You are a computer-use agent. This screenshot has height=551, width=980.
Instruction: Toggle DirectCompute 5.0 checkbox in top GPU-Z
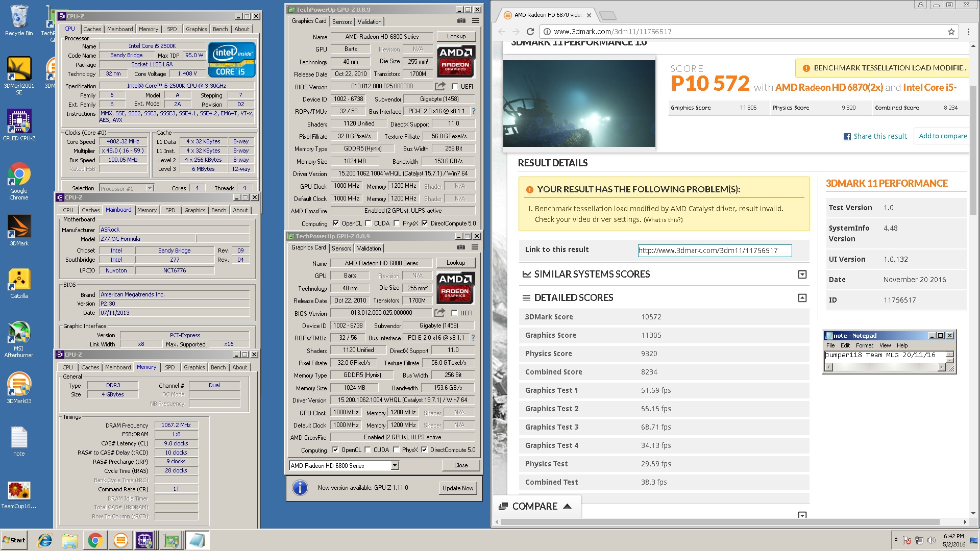click(x=425, y=223)
